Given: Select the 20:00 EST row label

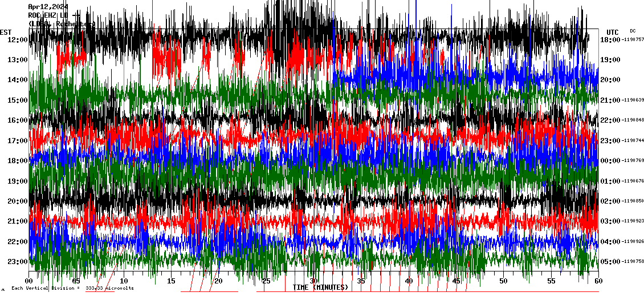Looking at the screenshot, I should pyautogui.click(x=18, y=201).
